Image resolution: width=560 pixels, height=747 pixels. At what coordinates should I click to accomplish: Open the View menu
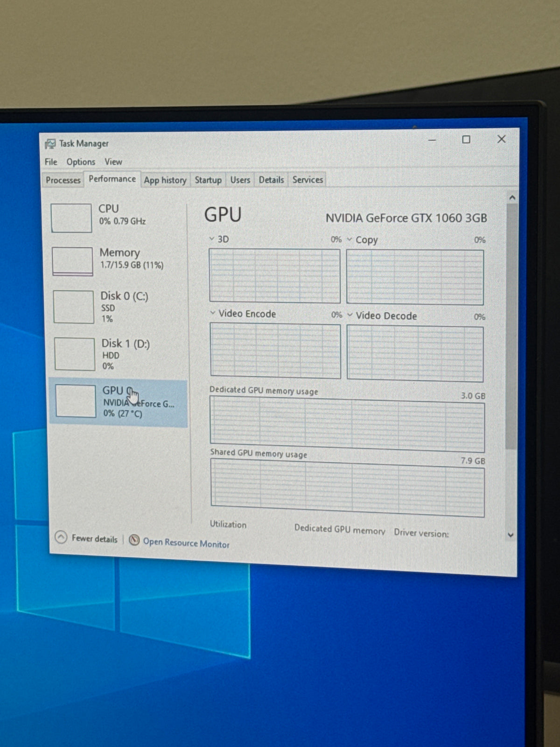(x=113, y=162)
